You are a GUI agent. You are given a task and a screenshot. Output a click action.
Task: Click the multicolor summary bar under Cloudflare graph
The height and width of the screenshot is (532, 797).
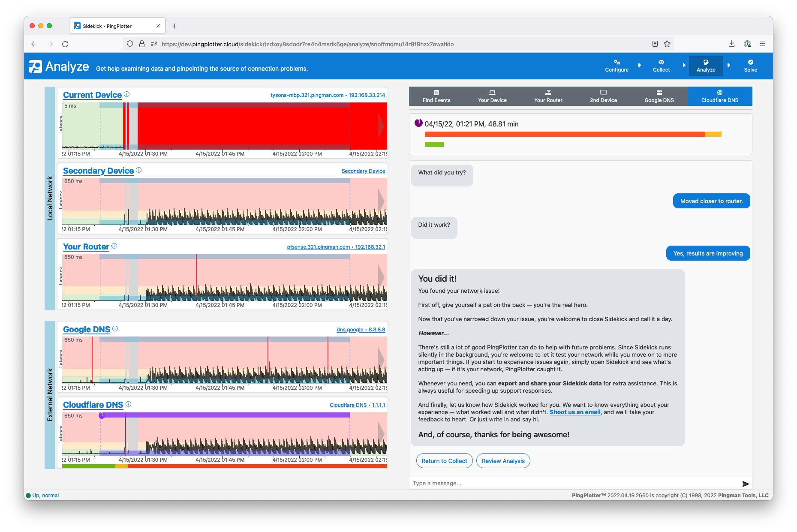coord(225,466)
